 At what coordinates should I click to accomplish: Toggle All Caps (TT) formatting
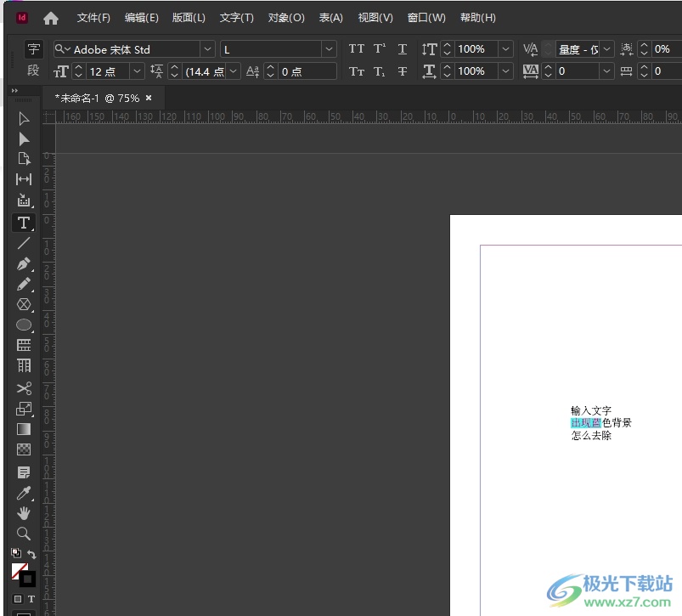(356, 49)
